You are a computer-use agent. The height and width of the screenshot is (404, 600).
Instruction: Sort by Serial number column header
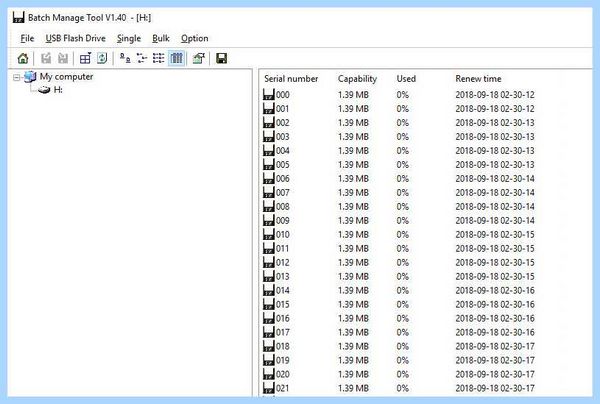point(291,79)
